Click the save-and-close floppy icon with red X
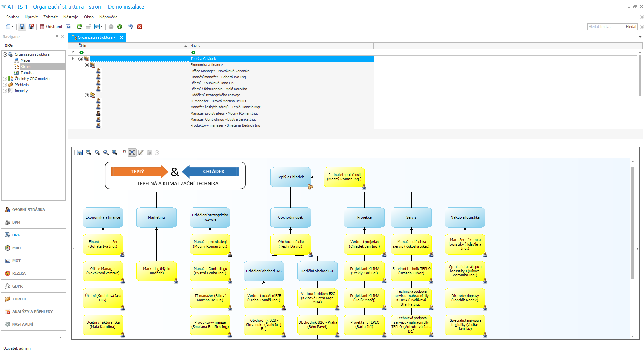Image resolution: width=644 pixels, height=353 pixels. point(31,27)
